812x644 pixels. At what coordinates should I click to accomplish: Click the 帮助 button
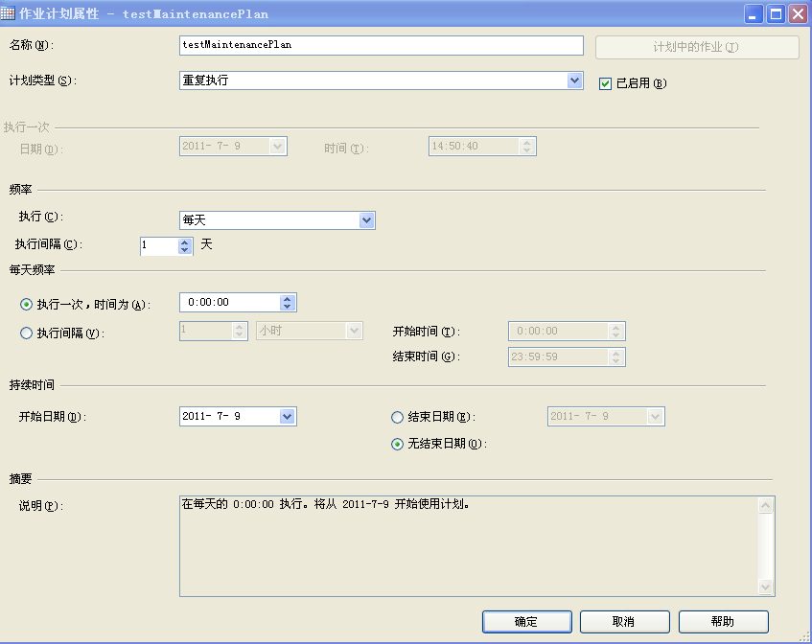[723, 621]
